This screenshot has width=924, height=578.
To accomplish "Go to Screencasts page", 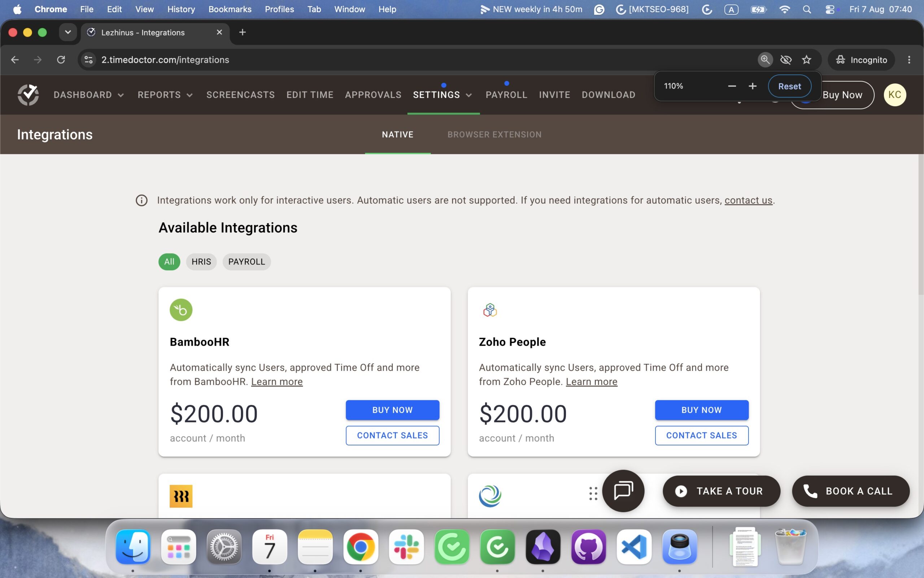I will coord(240,95).
